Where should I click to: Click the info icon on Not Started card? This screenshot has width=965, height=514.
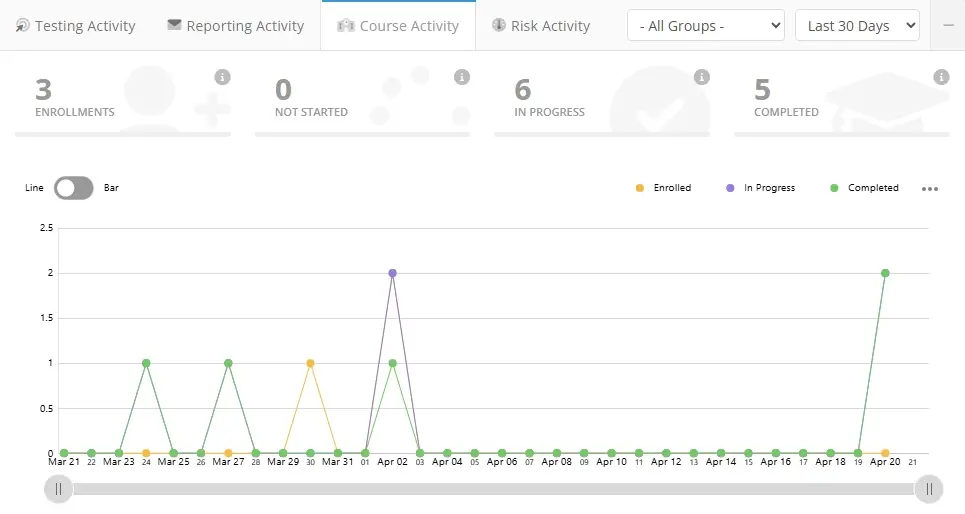point(462,77)
